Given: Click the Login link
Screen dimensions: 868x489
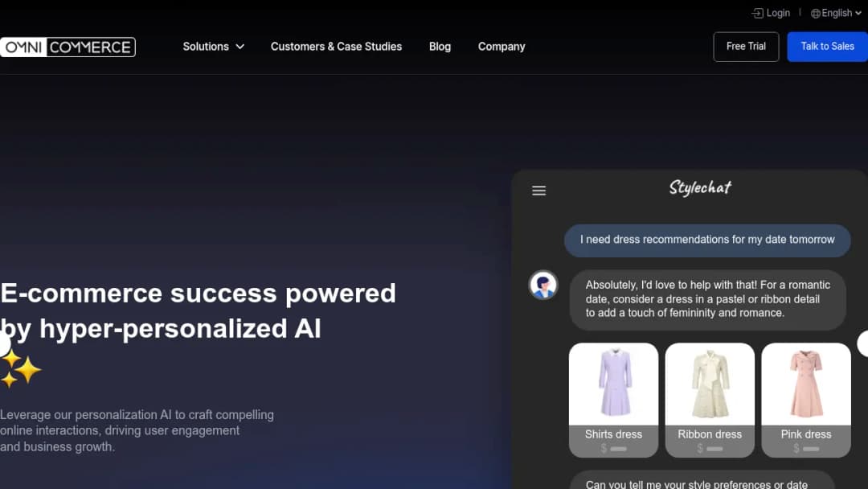Looking at the screenshot, I should pyautogui.click(x=771, y=14).
